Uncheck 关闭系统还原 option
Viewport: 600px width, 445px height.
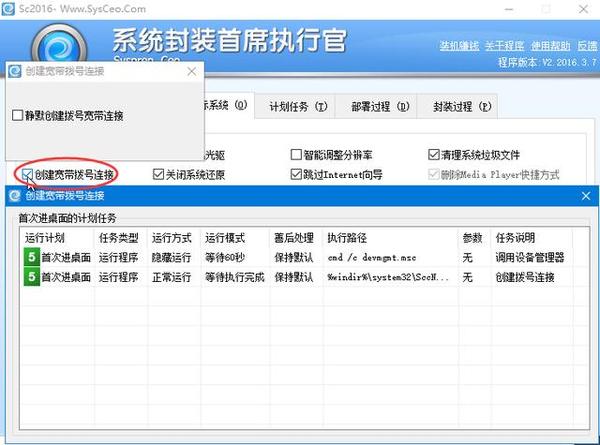tap(158, 174)
